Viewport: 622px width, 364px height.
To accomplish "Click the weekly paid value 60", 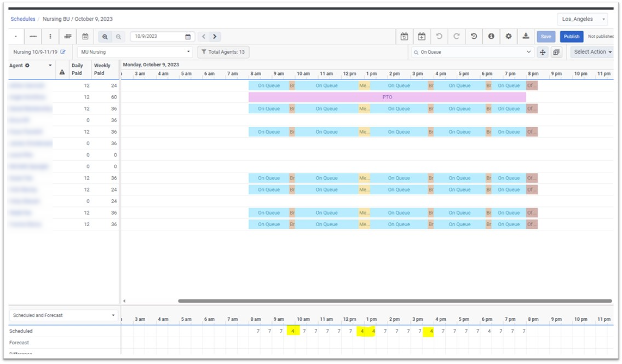I will (x=114, y=97).
